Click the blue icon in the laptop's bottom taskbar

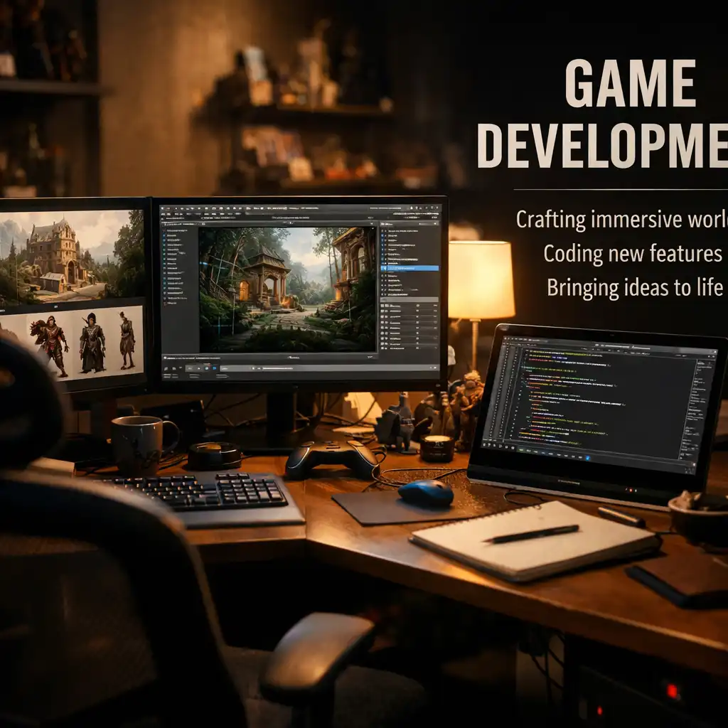click(x=588, y=459)
